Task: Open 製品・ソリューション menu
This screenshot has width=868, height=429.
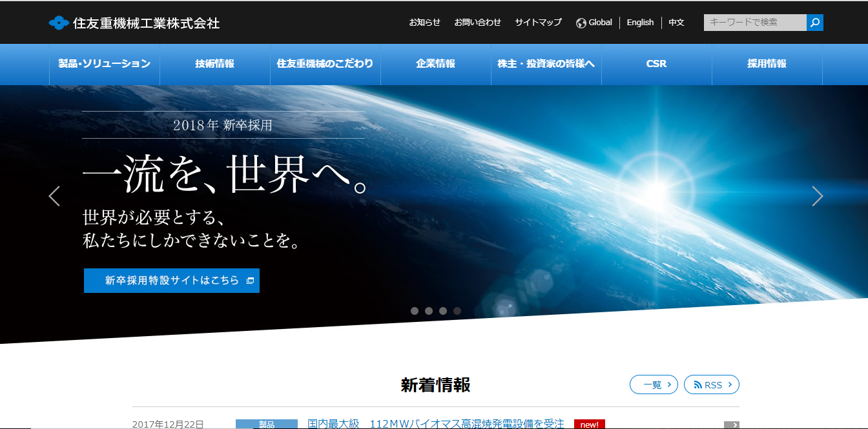Action: coord(105,64)
